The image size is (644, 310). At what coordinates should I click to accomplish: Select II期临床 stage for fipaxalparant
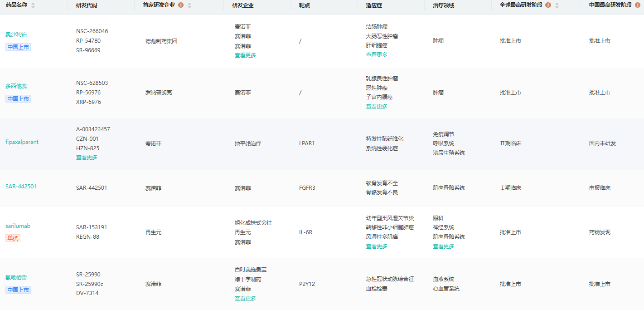coord(510,143)
